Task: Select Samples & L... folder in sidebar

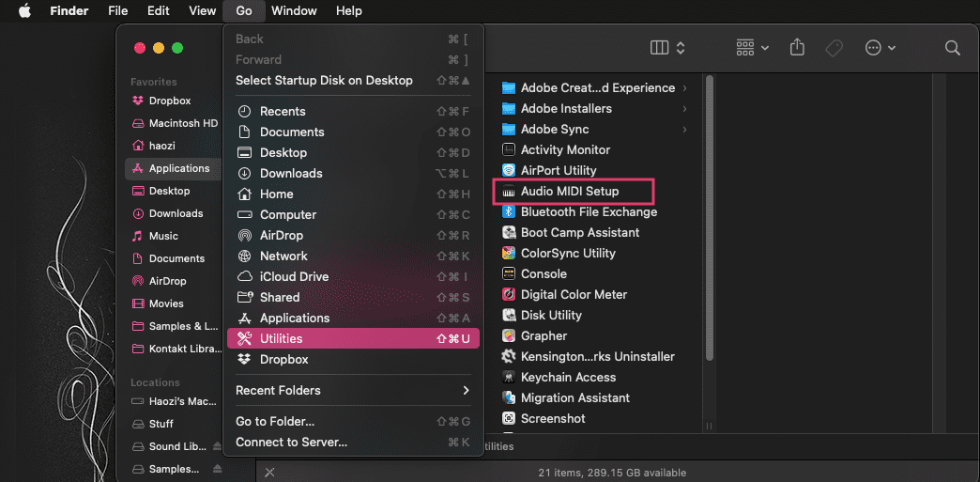Action: (x=175, y=326)
